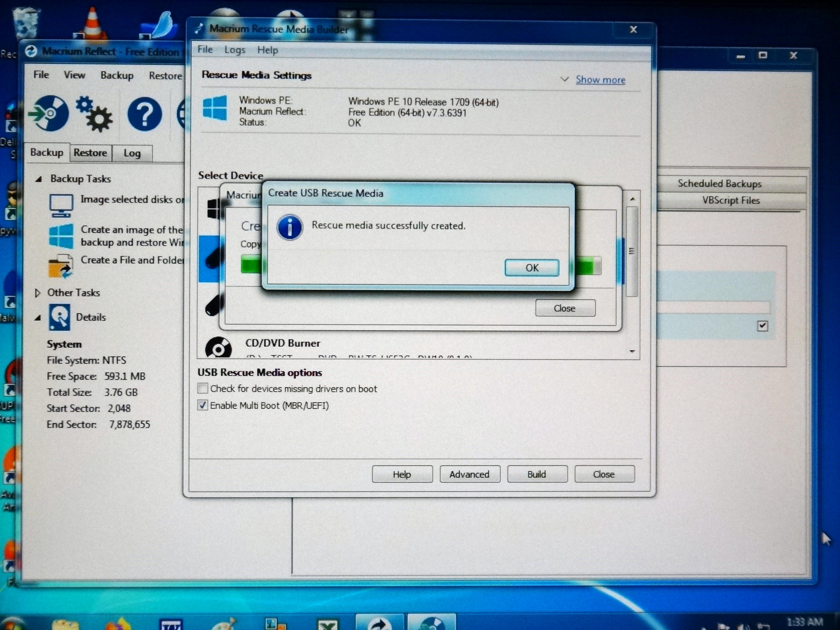Switch to the Backup tab

point(47,152)
